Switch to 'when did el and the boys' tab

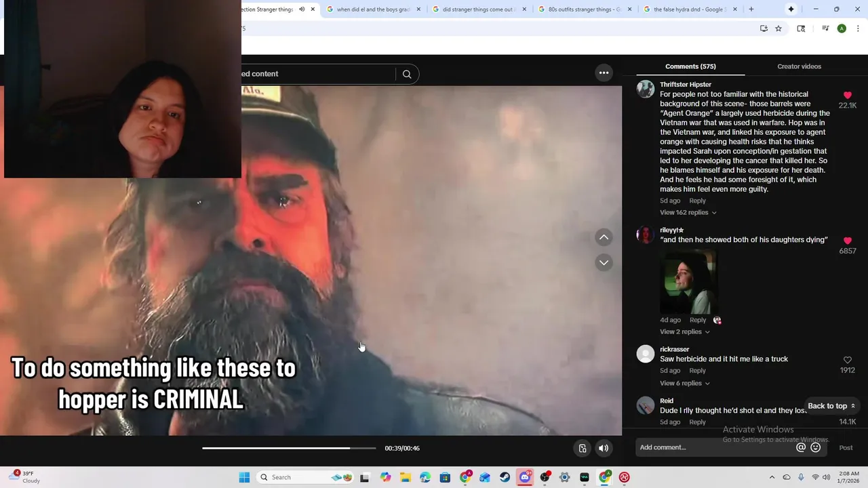click(x=373, y=9)
